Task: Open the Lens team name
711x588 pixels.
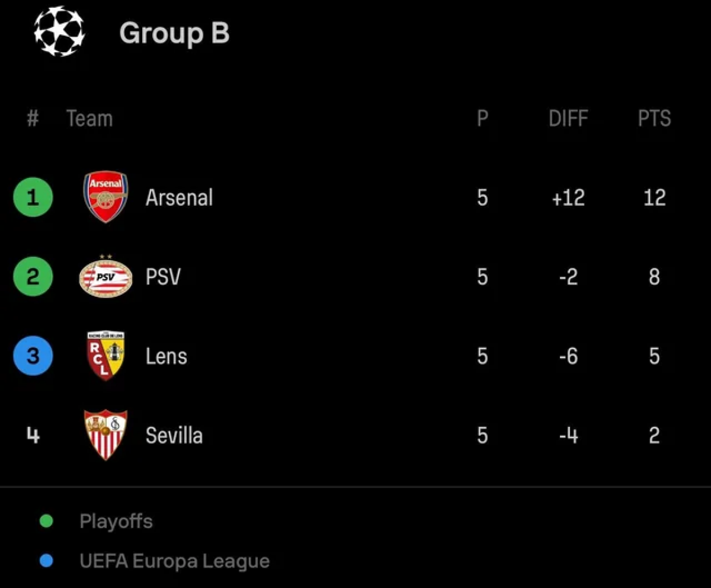Action: click(x=166, y=356)
